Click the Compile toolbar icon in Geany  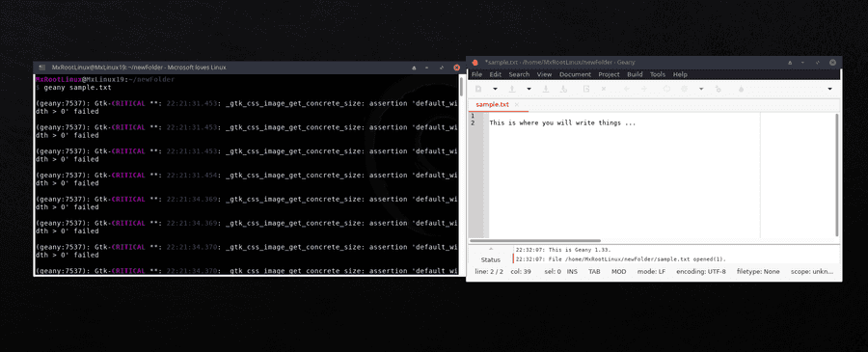(667, 89)
